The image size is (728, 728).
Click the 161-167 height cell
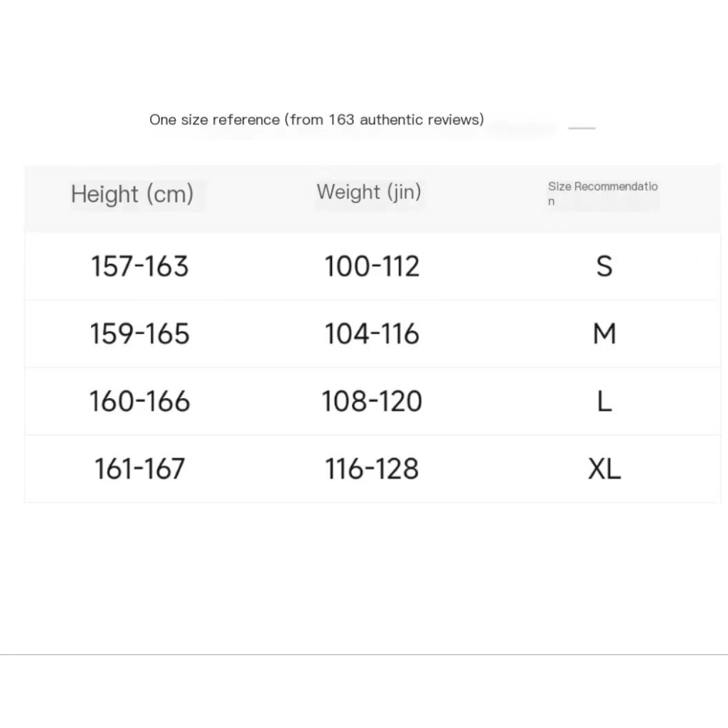pos(140,469)
